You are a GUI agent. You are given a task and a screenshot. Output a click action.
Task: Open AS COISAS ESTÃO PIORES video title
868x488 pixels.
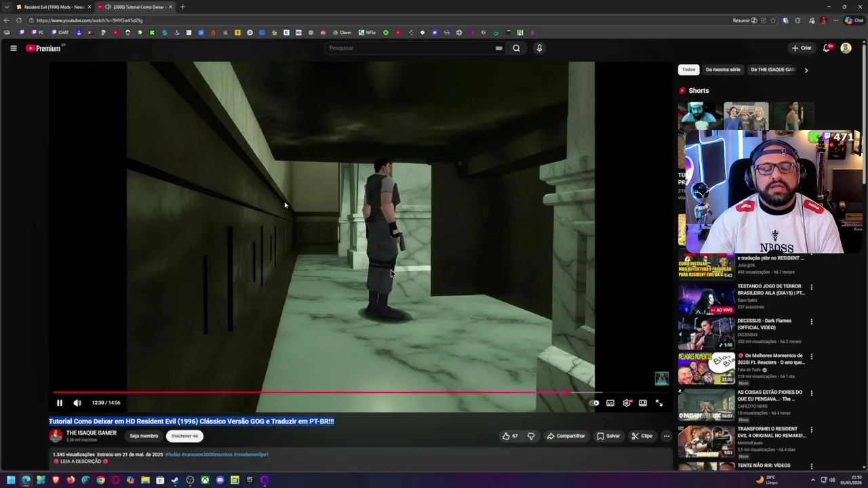tap(770, 395)
